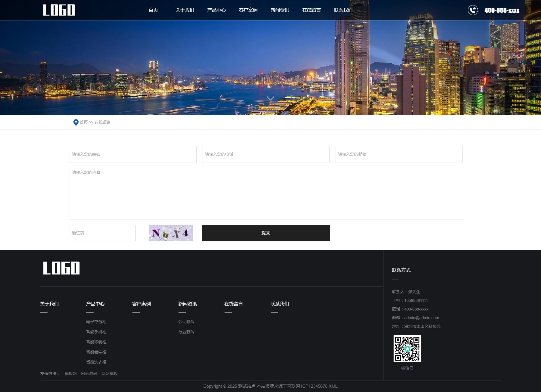Focus the phone number input field

coord(265,154)
